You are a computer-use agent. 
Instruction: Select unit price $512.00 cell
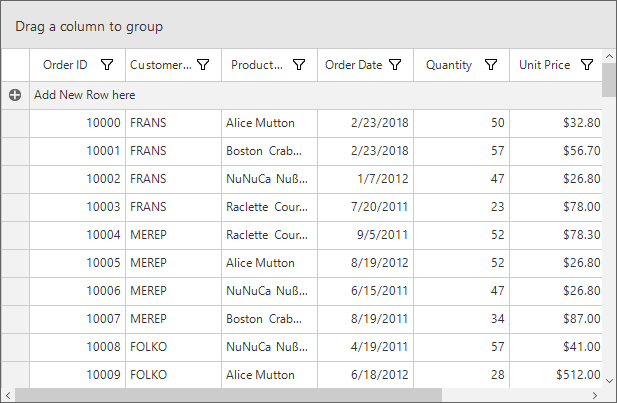[x=556, y=375]
